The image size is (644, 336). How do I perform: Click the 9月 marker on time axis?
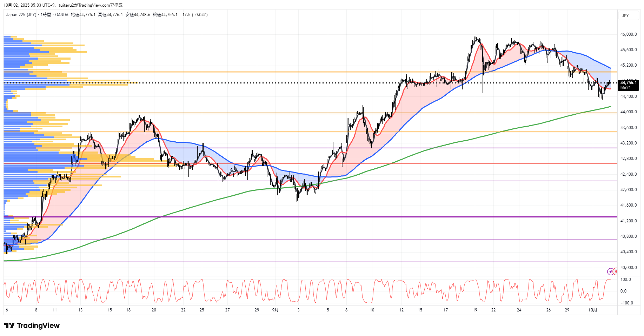point(275,310)
